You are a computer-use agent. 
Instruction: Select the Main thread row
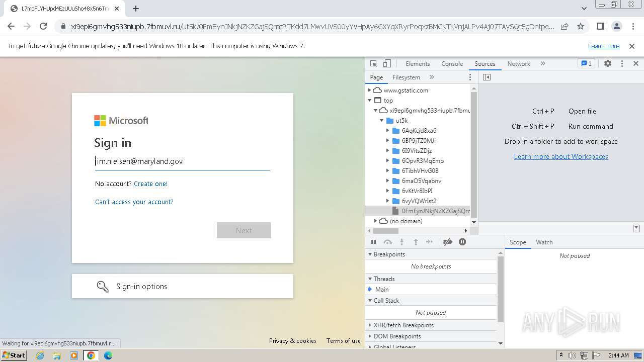point(431,290)
